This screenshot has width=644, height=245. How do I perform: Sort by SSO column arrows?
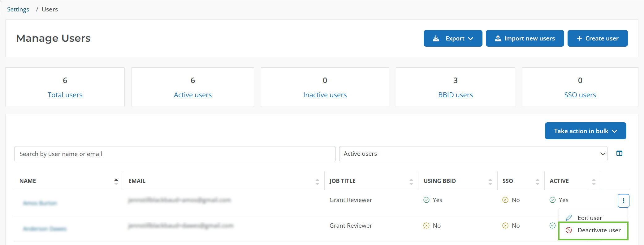click(x=537, y=181)
